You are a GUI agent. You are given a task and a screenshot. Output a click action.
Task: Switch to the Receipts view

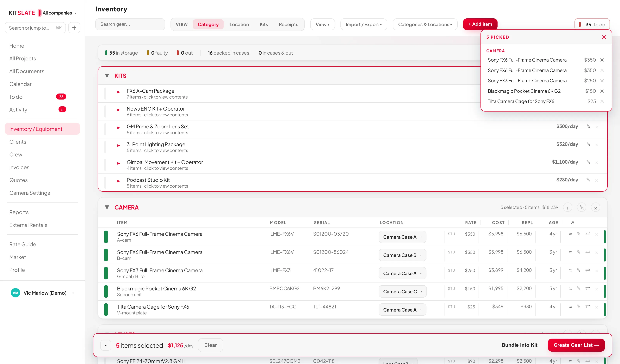pos(288,24)
